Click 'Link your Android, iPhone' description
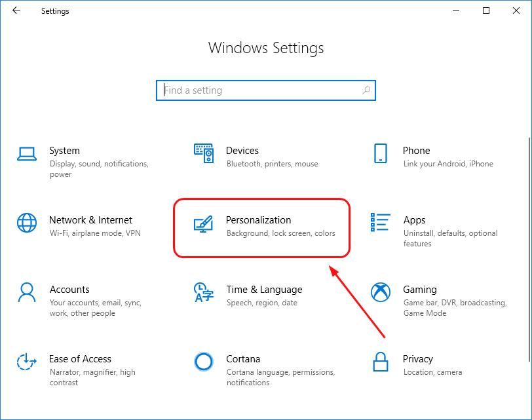 [448, 164]
